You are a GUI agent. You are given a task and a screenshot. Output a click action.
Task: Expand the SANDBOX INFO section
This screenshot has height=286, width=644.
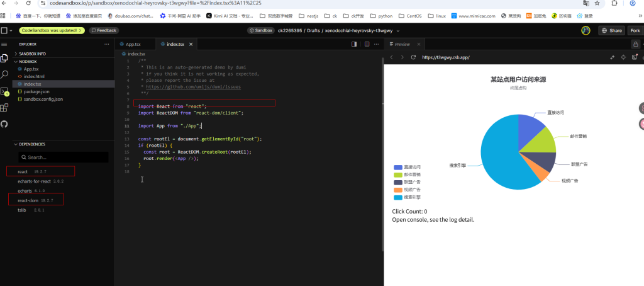[64, 54]
